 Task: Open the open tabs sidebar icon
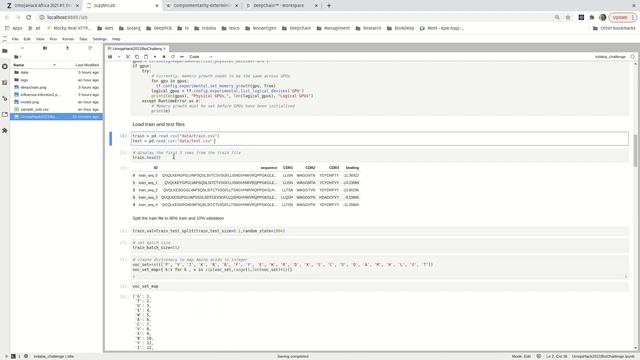pos(5,114)
